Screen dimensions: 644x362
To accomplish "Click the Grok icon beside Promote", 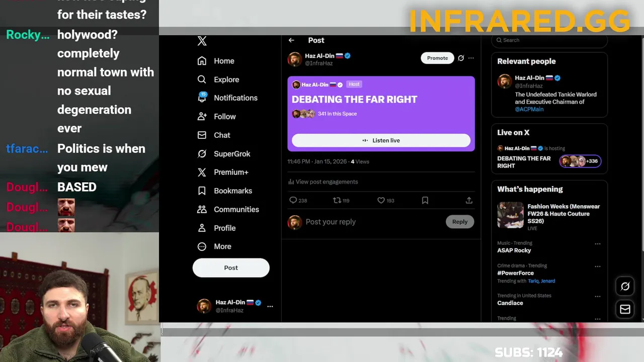I will pos(461,58).
